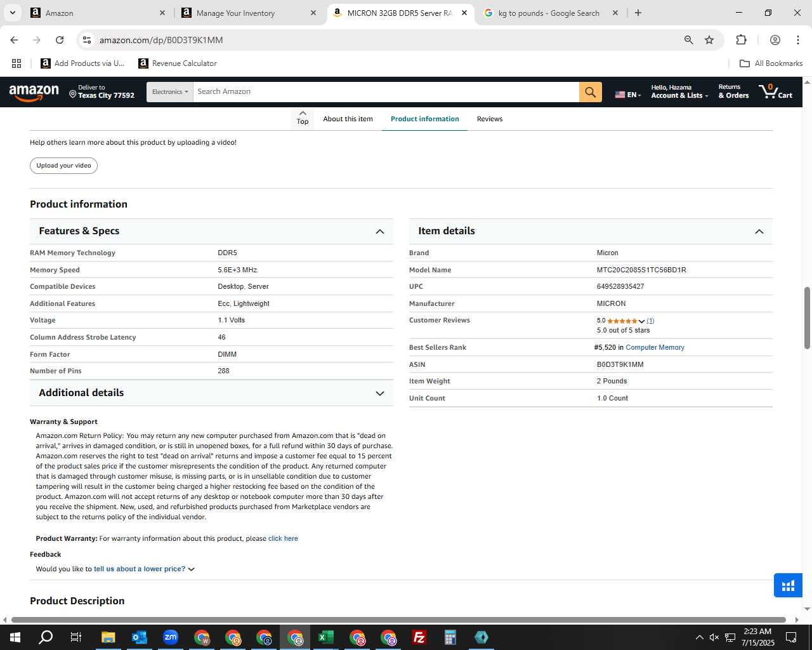Screen dimensions: 812x650
Task: Go to Top of the page
Action: point(303,117)
